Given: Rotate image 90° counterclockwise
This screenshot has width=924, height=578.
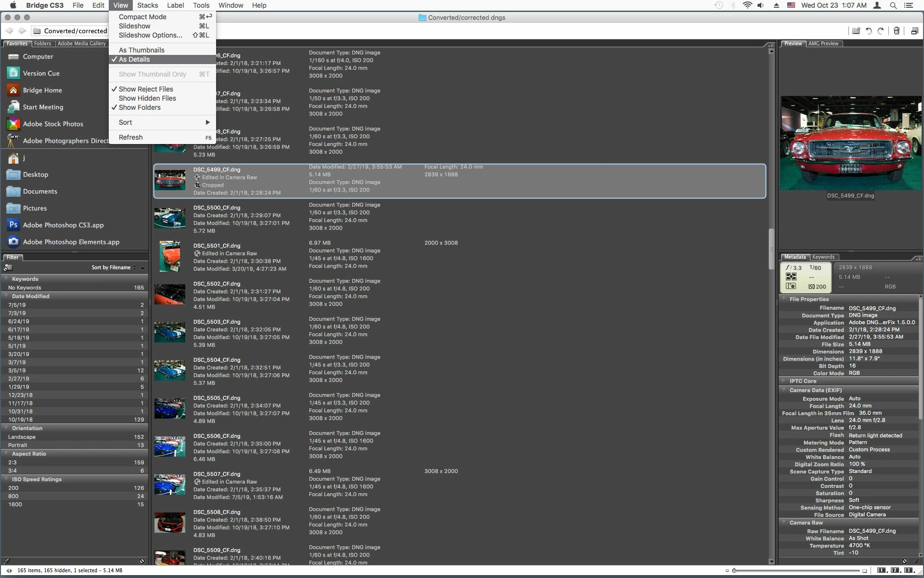Looking at the screenshot, I should click(869, 31).
